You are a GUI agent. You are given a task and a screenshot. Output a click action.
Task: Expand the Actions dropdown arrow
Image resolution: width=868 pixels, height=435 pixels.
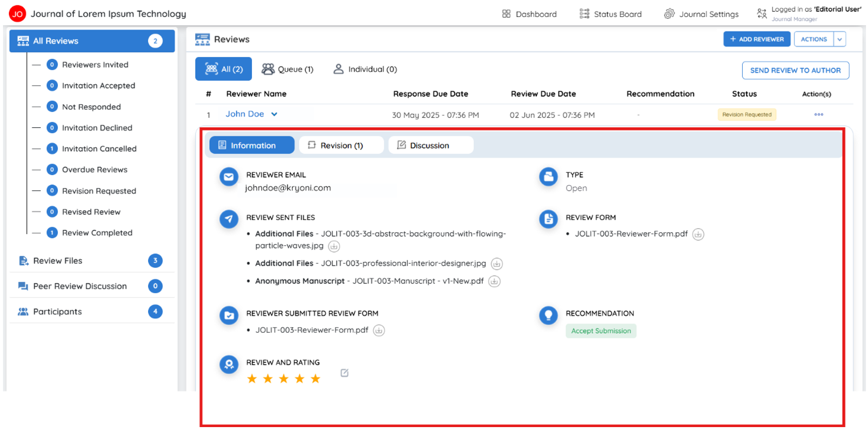(840, 39)
